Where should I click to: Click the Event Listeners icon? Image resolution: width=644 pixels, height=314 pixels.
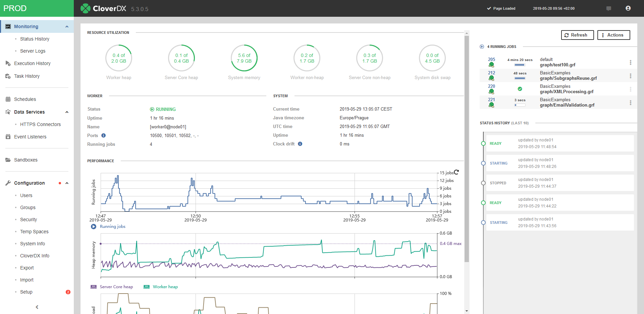click(x=7, y=137)
